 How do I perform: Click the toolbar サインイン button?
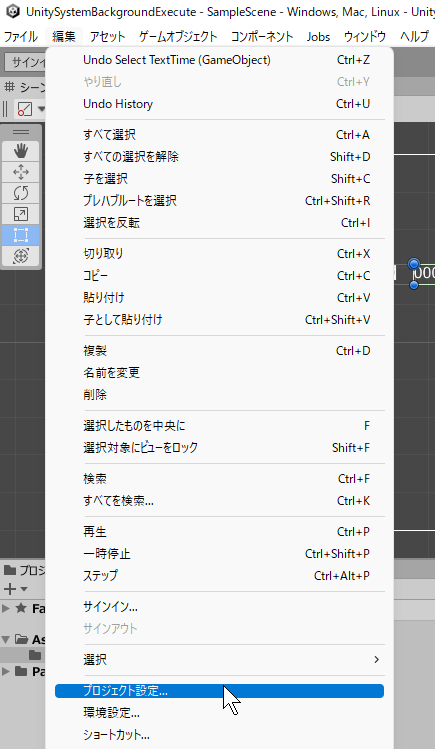[25, 62]
